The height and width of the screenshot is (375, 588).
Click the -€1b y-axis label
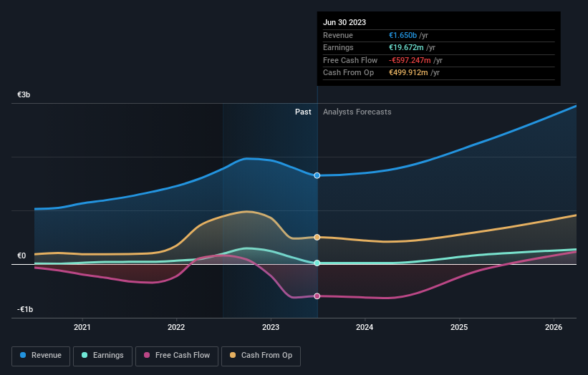[x=25, y=309]
